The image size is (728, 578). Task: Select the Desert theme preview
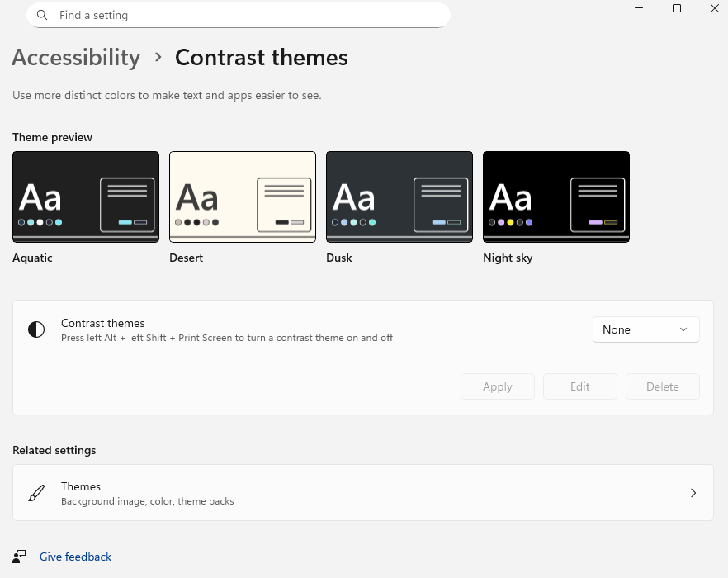[243, 197]
